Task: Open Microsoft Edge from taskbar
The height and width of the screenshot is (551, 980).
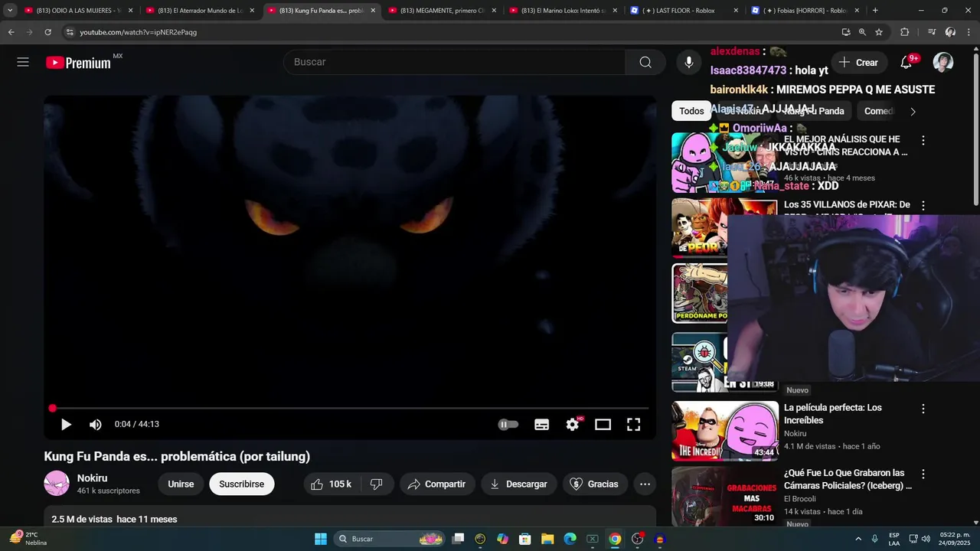Action: click(570, 539)
